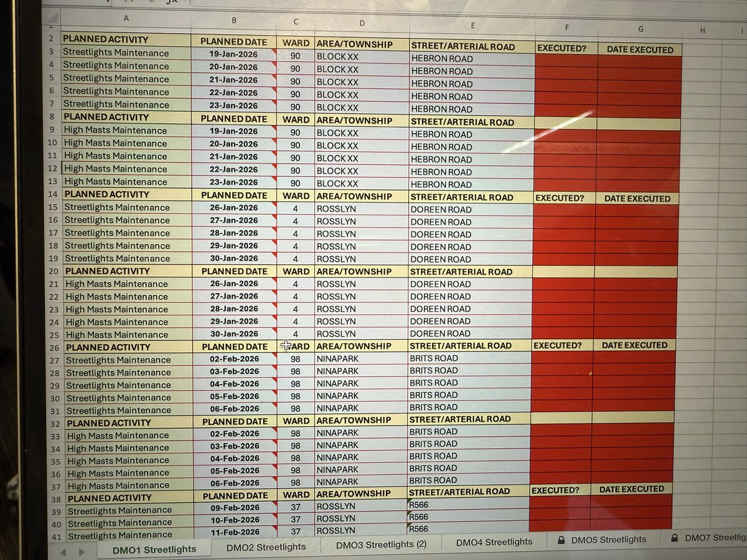747x560 pixels.
Task: Select 19-Jan-2026 date in row 3
Action: click(x=234, y=54)
